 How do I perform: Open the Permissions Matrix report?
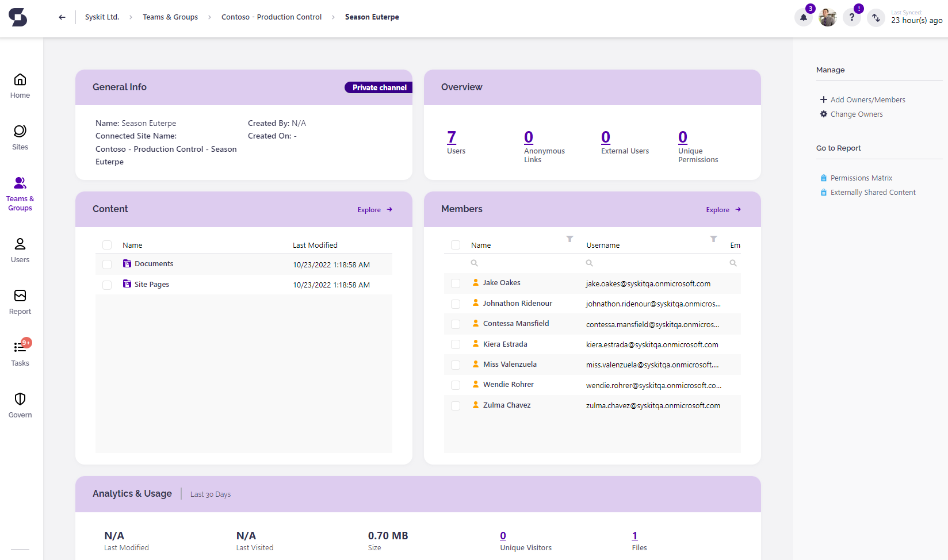click(861, 178)
